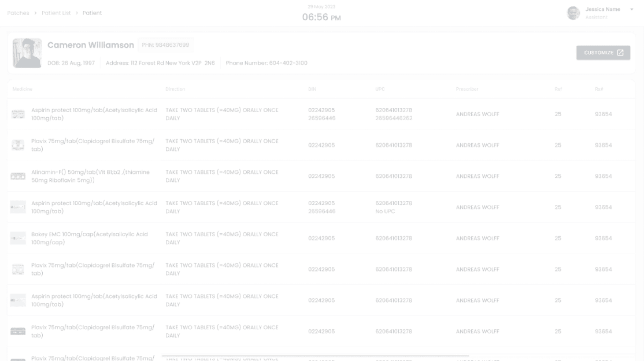This screenshot has width=644, height=361.
Task: Select the Medicine column header
Action: (x=21, y=89)
